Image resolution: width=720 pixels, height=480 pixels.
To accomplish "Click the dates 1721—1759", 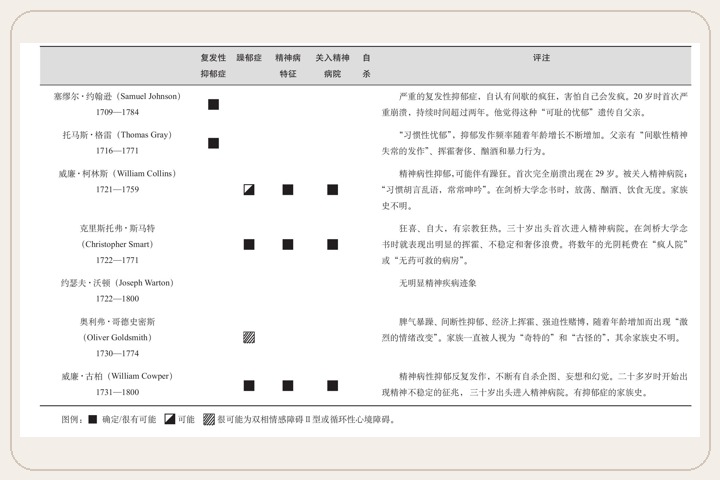I will (x=118, y=189).
